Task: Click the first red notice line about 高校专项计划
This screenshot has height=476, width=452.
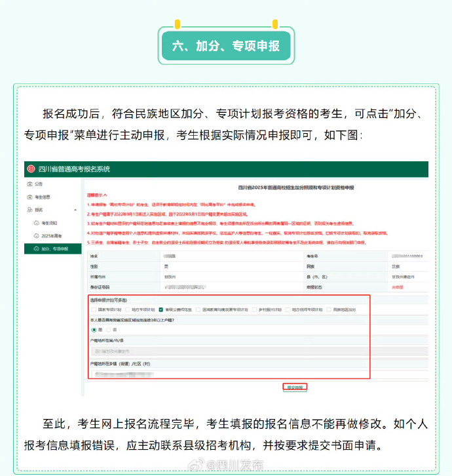Action: point(172,205)
